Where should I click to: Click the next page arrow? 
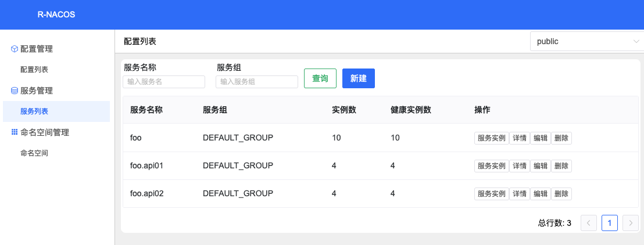tap(631, 223)
